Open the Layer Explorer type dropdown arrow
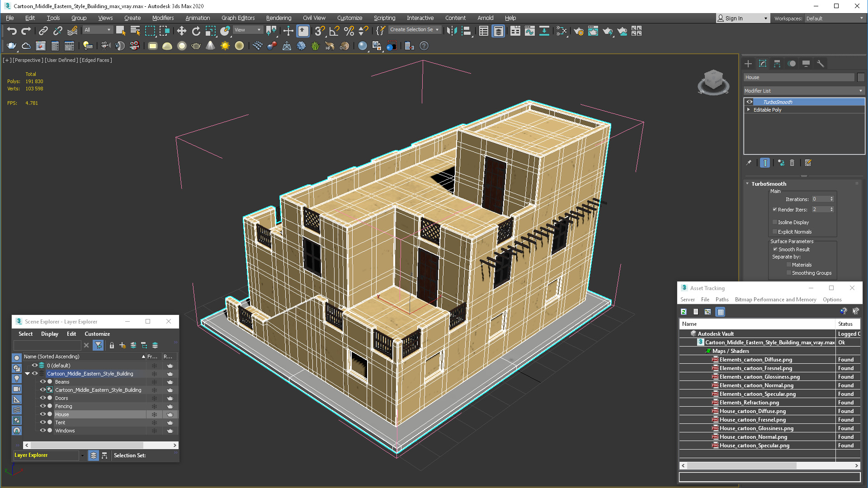This screenshot has width=868, height=488. pyautogui.click(x=82, y=455)
